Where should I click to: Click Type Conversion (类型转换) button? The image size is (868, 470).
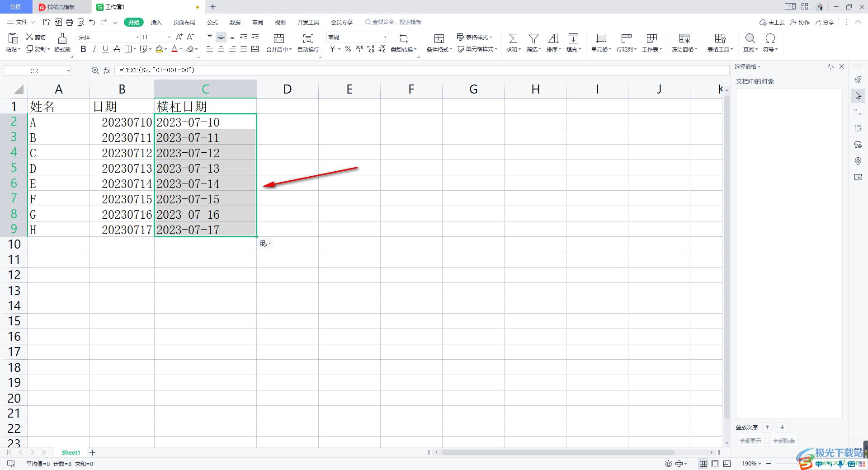pyautogui.click(x=404, y=42)
